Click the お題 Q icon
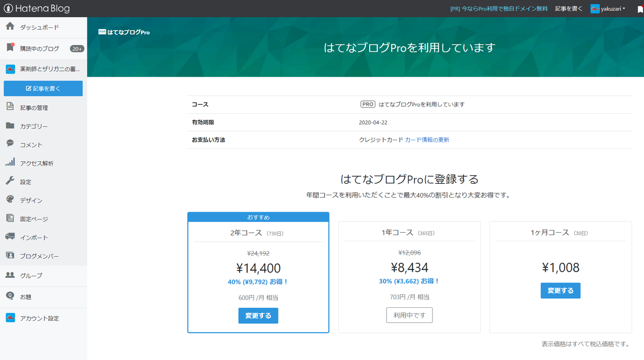The height and width of the screenshot is (360, 644). click(x=10, y=296)
